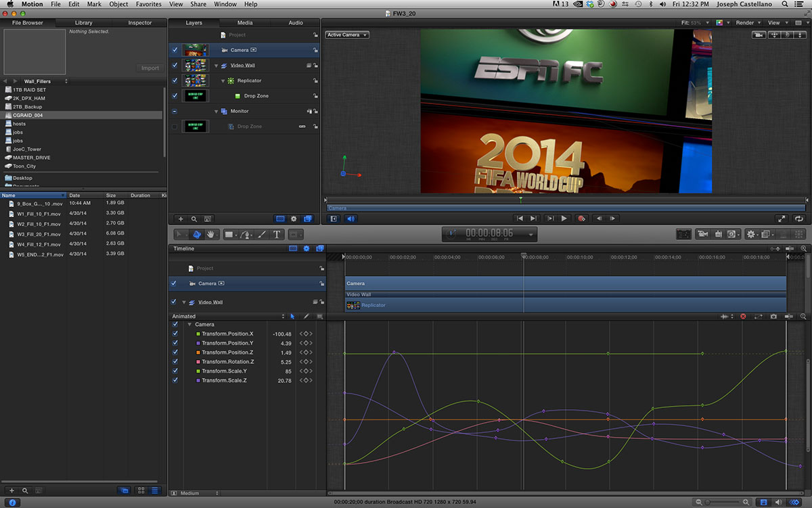812x508 pixels.
Task: Select W3_Fill_20_F1.mov in file list
Action: 39,233
